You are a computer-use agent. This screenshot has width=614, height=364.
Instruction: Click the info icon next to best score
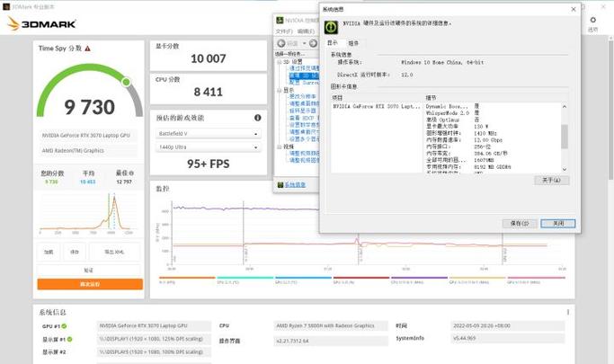pos(131,173)
